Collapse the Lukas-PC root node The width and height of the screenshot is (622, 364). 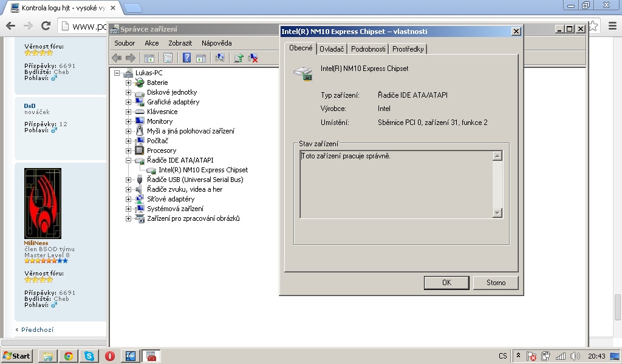[117, 73]
